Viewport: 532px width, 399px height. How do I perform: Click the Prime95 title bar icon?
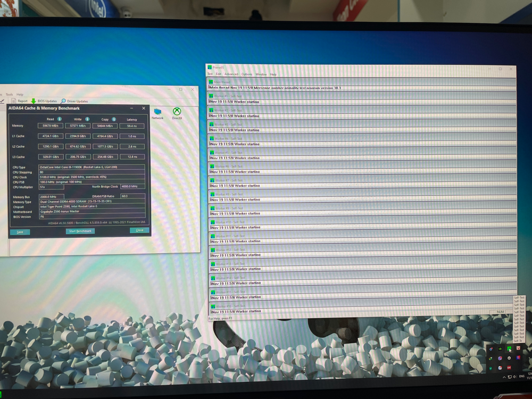[x=210, y=67]
